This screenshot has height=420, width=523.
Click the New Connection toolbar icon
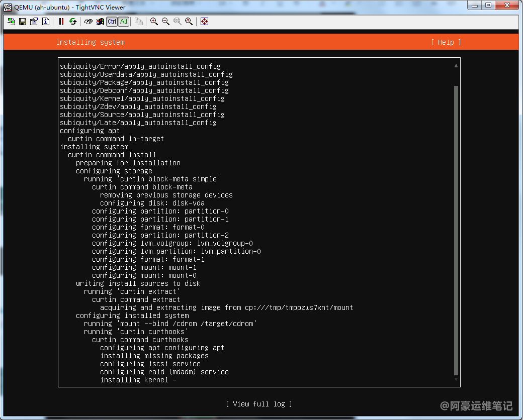11,22
